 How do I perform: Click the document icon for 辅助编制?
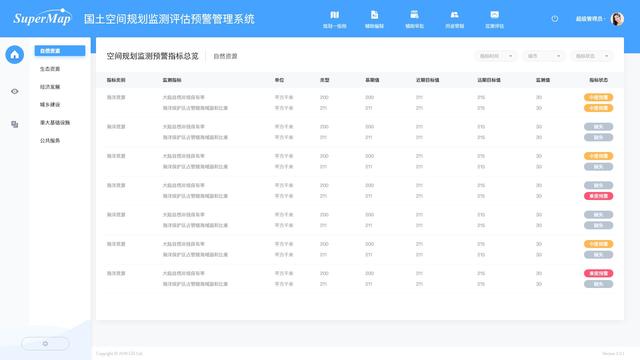coord(374,15)
